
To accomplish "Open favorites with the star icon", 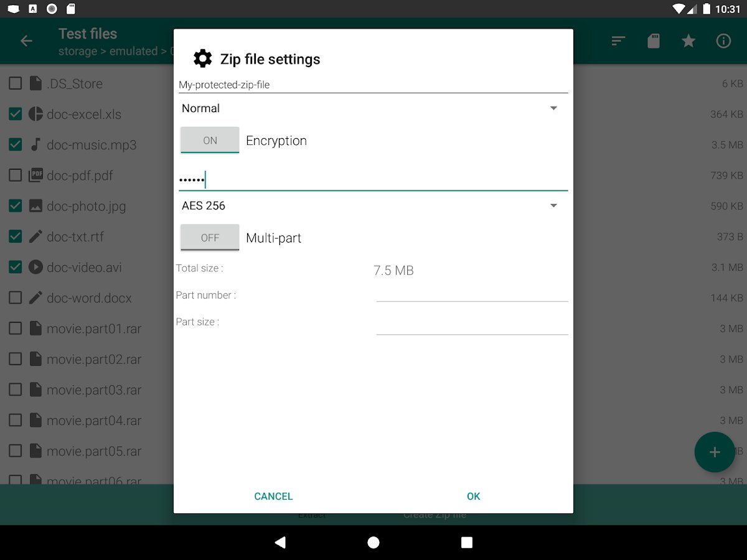I will pyautogui.click(x=688, y=41).
